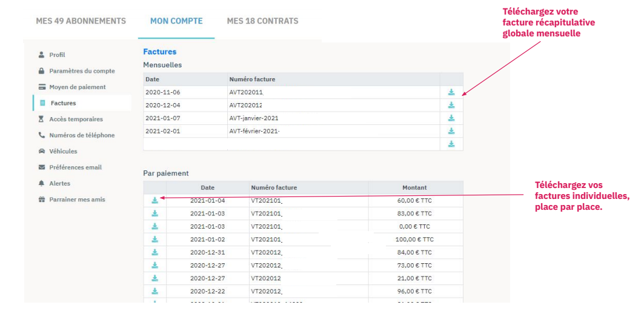Click the phone icon for Numéros de téléphone
The image size is (644, 316).
pyautogui.click(x=41, y=135)
